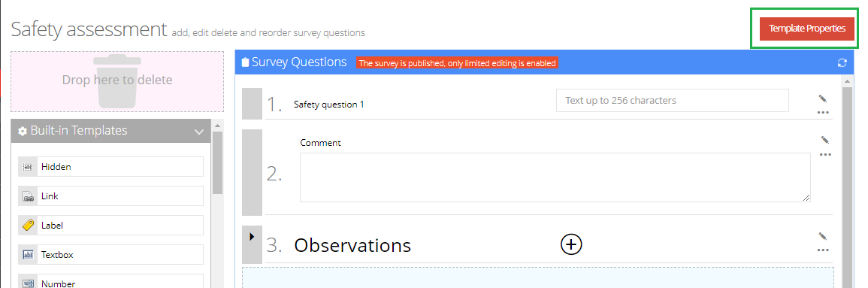The height and width of the screenshot is (288, 868).
Task: Collapse the Built-in Templates panel chevron
Action: click(199, 132)
